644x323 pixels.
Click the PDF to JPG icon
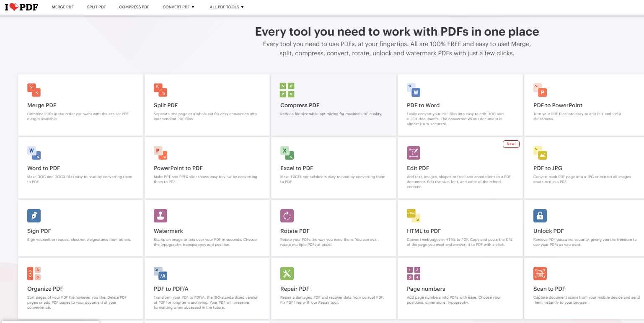[x=540, y=153]
